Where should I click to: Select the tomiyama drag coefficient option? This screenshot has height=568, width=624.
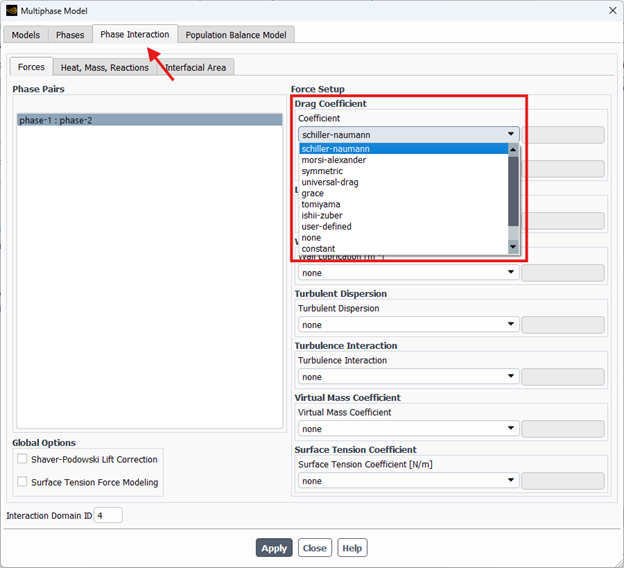pos(321,204)
